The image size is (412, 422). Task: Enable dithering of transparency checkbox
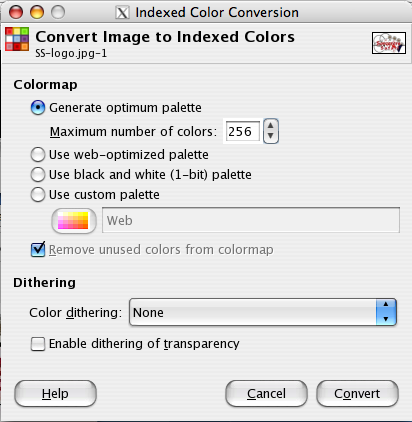38,344
